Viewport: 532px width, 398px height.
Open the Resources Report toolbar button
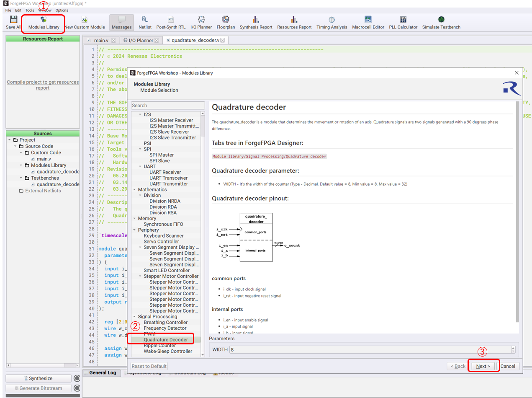click(x=294, y=23)
